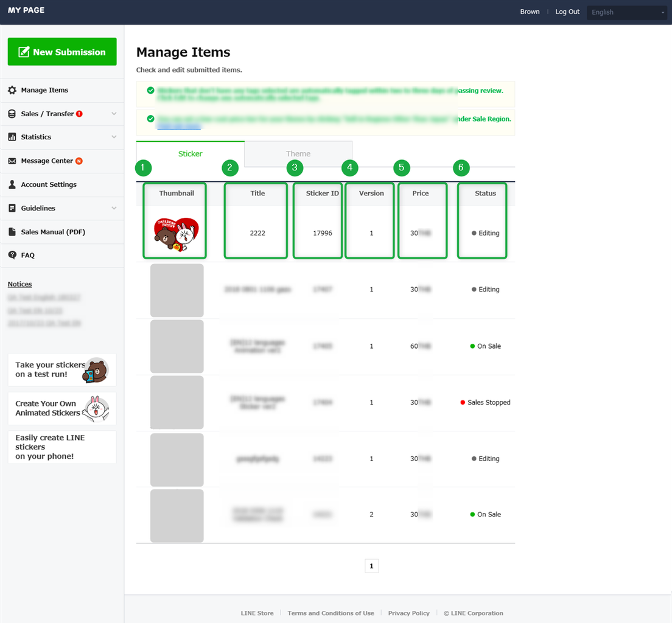
Task: Click the Log Out link
Action: click(567, 12)
